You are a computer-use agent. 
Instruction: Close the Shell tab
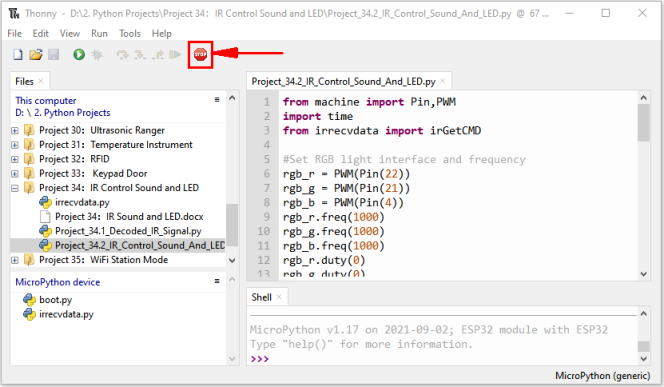[x=279, y=297]
